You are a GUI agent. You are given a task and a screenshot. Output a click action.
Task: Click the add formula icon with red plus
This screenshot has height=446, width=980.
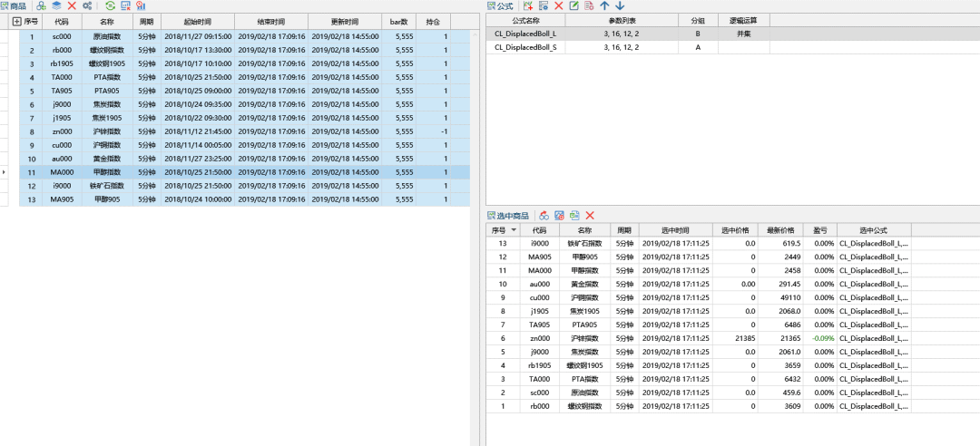[528, 5]
